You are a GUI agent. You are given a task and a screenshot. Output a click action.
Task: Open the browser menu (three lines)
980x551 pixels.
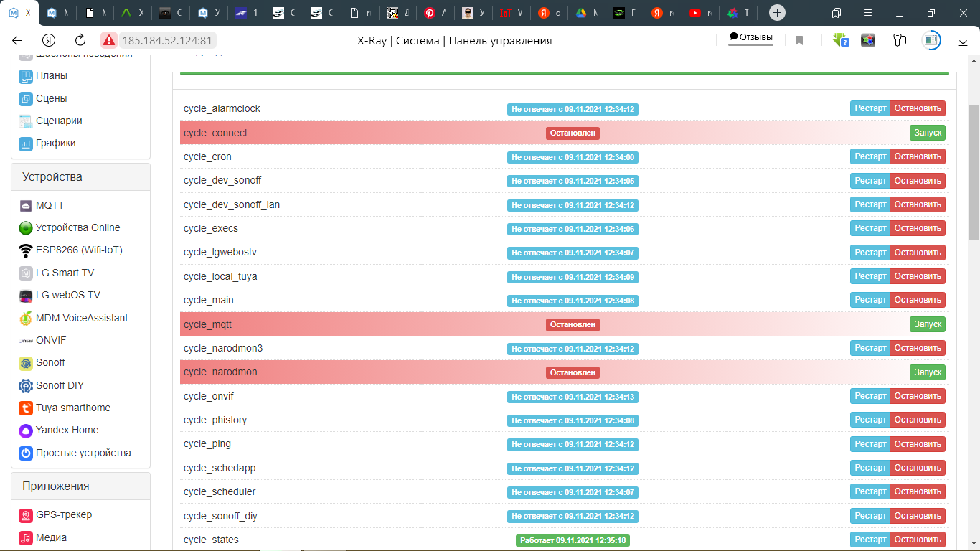(870, 13)
